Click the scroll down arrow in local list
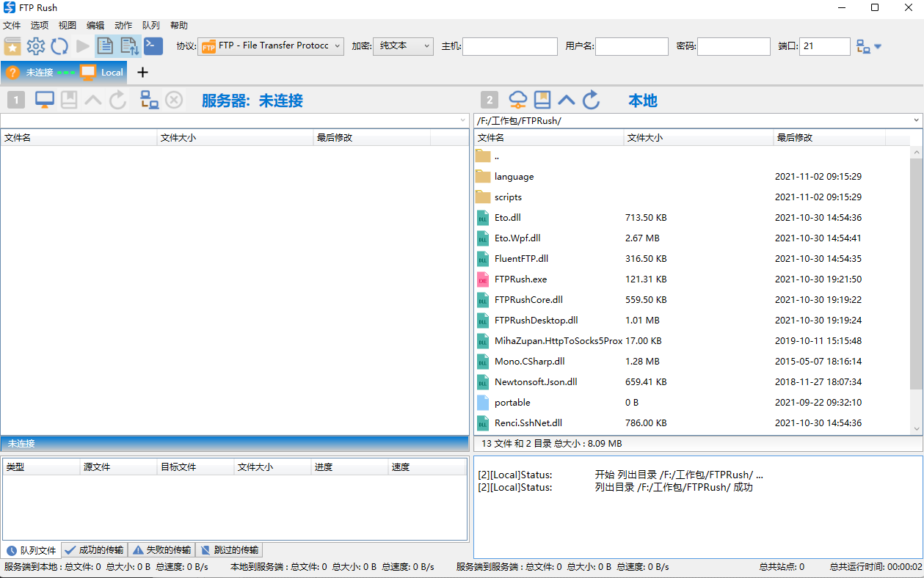924x578 pixels. pos(917,428)
